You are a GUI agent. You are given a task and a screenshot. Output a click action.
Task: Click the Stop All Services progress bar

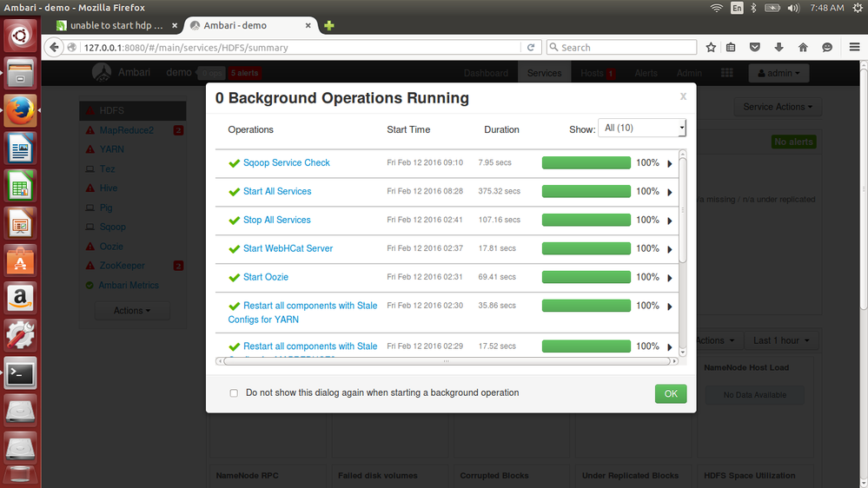point(586,221)
